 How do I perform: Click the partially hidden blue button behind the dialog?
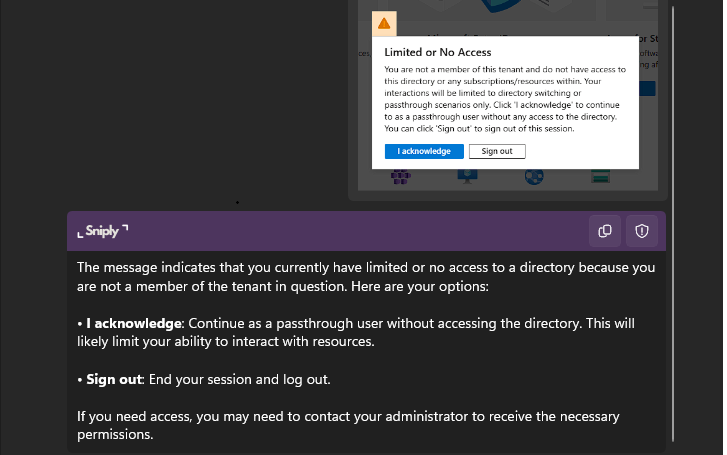point(647,89)
